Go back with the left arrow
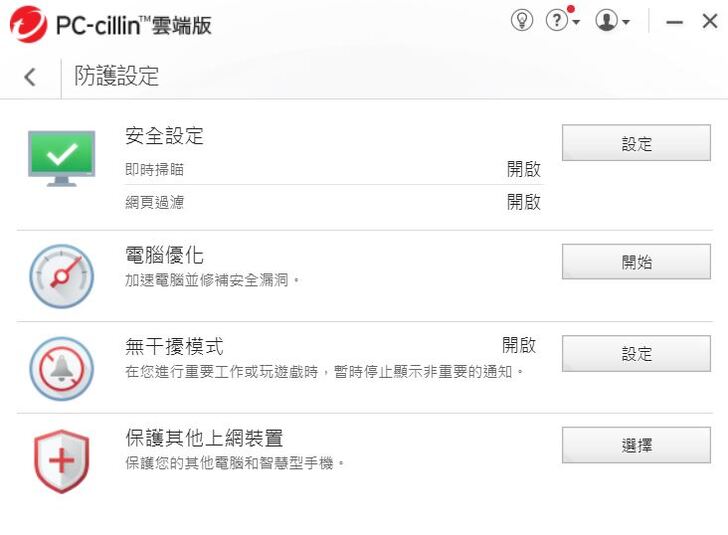Image resolution: width=728 pixels, height=535 pixels. pyautogui.click(x=30, y=77)
